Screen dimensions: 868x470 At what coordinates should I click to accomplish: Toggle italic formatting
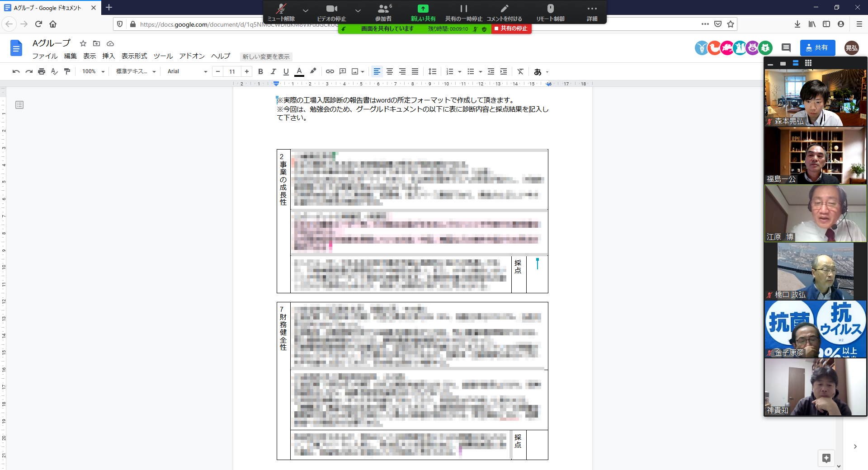pos(273,71)
